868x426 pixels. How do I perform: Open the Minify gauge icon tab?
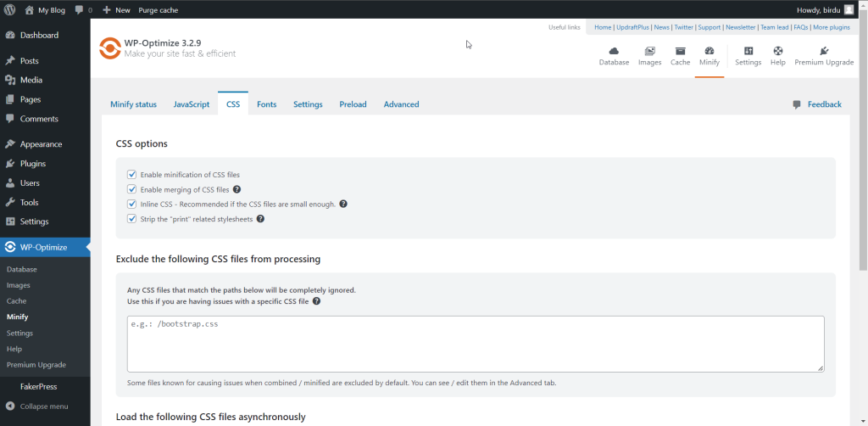tap(709, 57)
